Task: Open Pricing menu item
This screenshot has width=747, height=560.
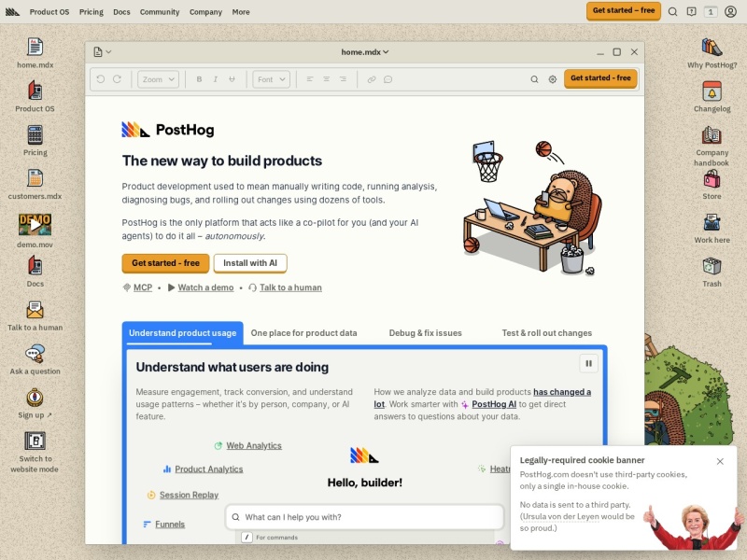Action: [92, 12]
